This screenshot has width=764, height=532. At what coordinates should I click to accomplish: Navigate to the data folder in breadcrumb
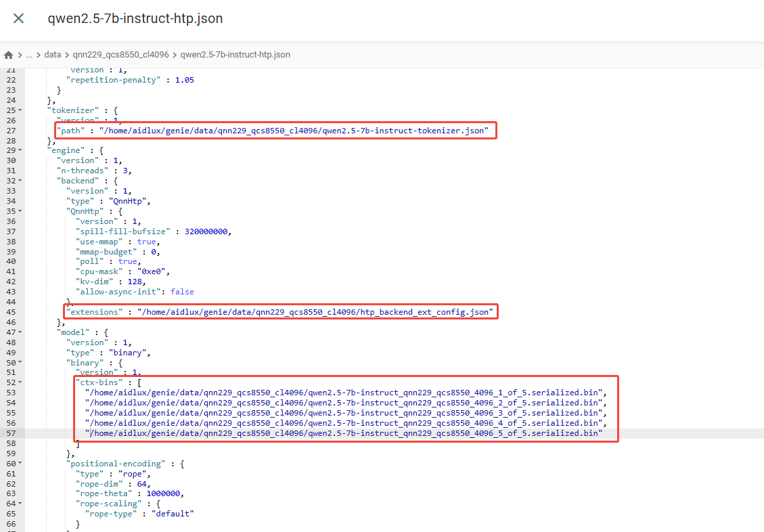[53, 55]
